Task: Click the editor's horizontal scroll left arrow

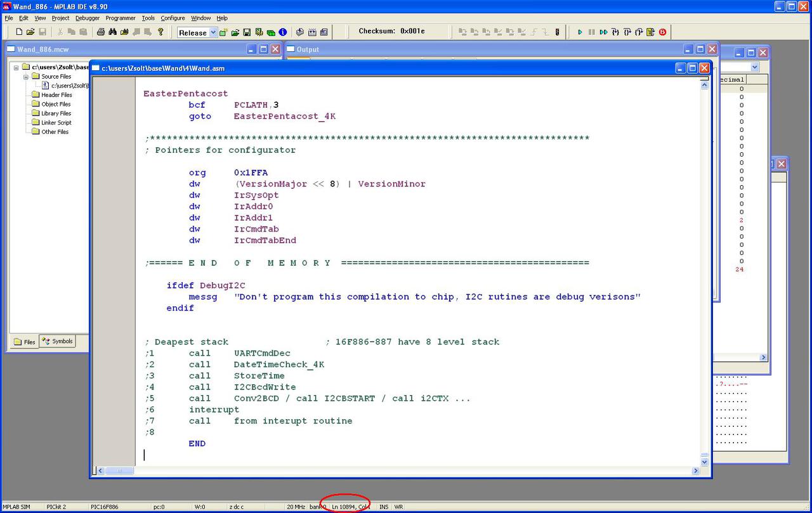Action: click(100, 471)
